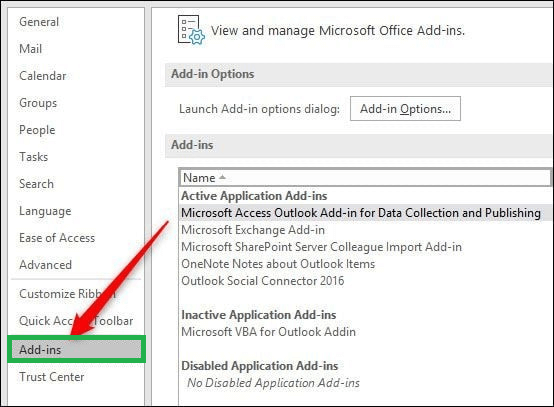Open Trust Center options
Image resolution: width=554 pixels, height=407 pixels.
tap(52, 377)
